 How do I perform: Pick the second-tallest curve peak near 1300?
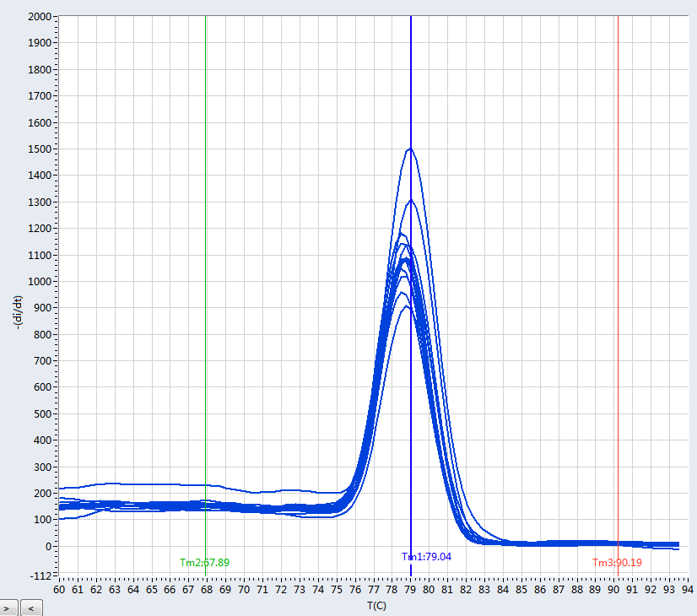point(412,201)
